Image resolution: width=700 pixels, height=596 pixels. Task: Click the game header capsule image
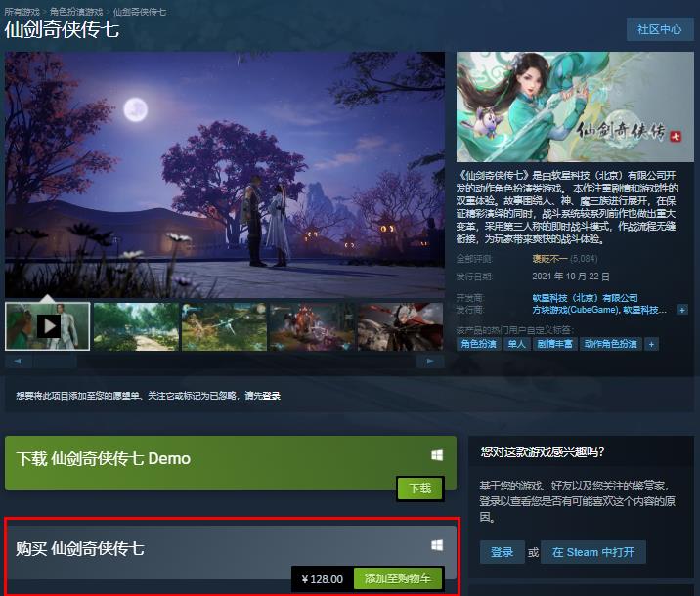click(x=575, y=106)
